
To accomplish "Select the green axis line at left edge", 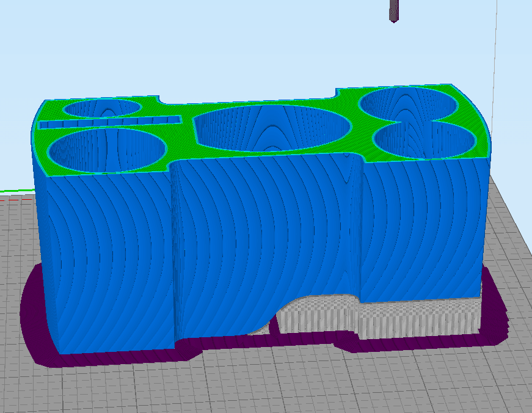I will (x=17, y=191).
